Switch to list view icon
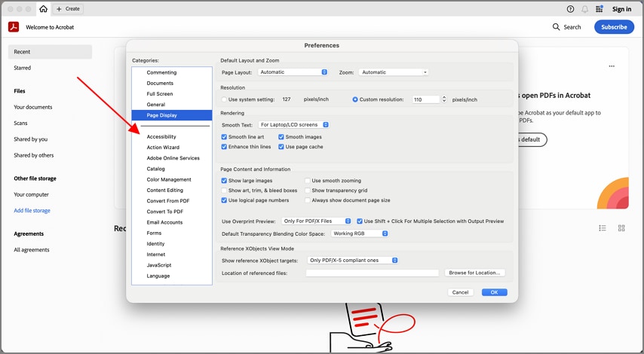 (x=603, y=227)
